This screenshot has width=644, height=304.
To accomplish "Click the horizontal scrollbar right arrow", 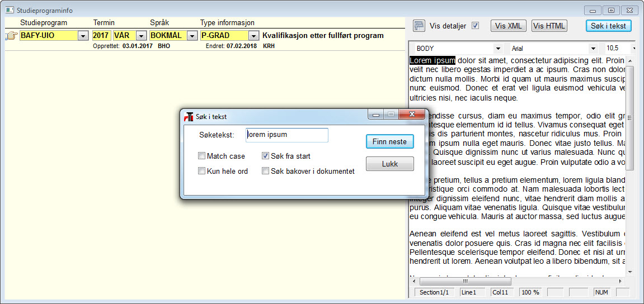I will (620, 282).
